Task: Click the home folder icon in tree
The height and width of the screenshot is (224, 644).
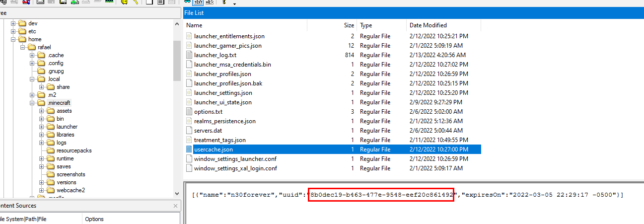Action: click(22, 39)
